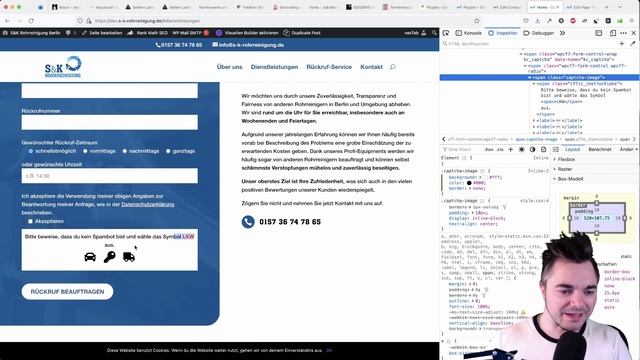The image size is (640, 360).
Task: Open the Über uns menu item
Action: click(x=229, y=67)
